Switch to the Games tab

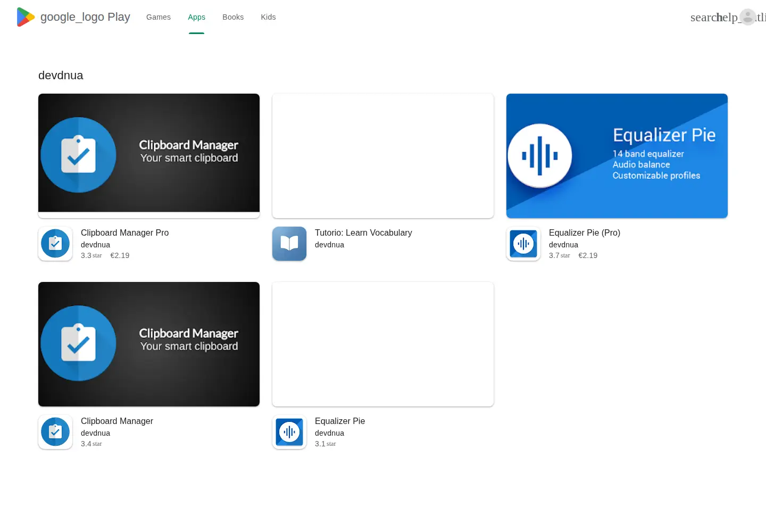(x=159, y=17)
